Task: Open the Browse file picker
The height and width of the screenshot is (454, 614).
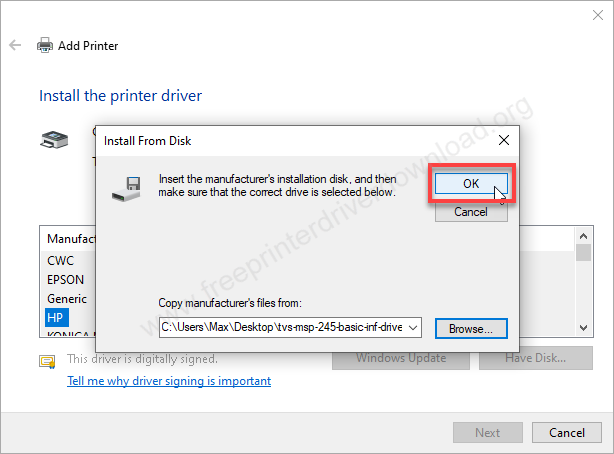Action: [x=471, y=328]
